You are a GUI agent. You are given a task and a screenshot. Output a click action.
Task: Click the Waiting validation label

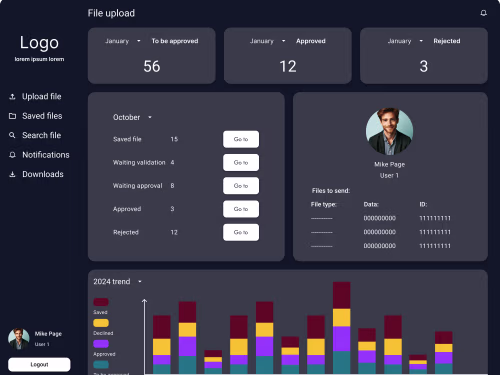click(139, 163)
